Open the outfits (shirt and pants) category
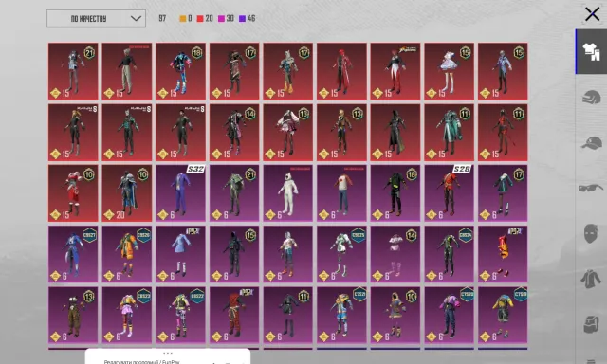This screenshot has width=607, height=364. pyautogui.click(x=591, y=51)
